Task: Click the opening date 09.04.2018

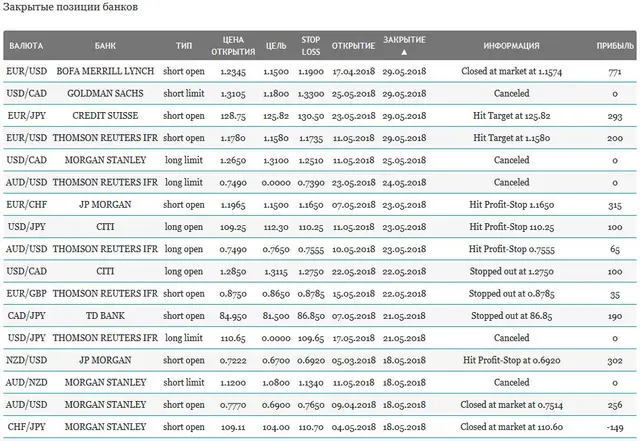Action: click(x=353, y=405)
